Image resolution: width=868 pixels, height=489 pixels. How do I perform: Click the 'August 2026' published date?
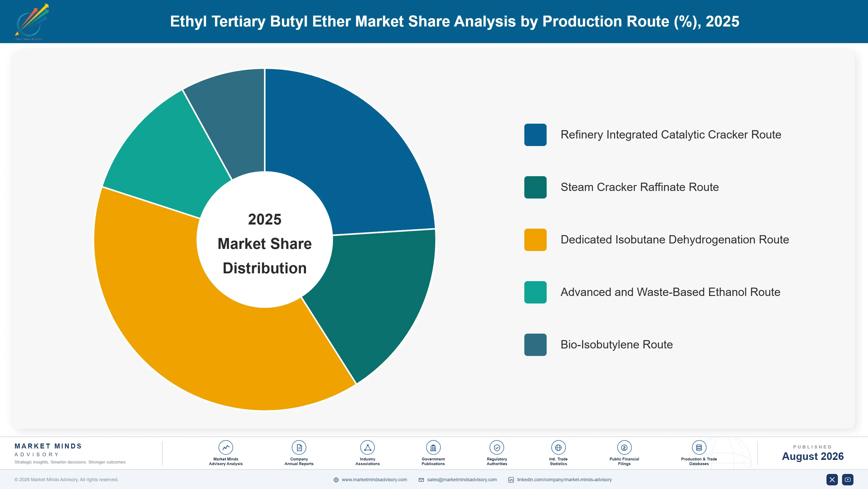812,456
